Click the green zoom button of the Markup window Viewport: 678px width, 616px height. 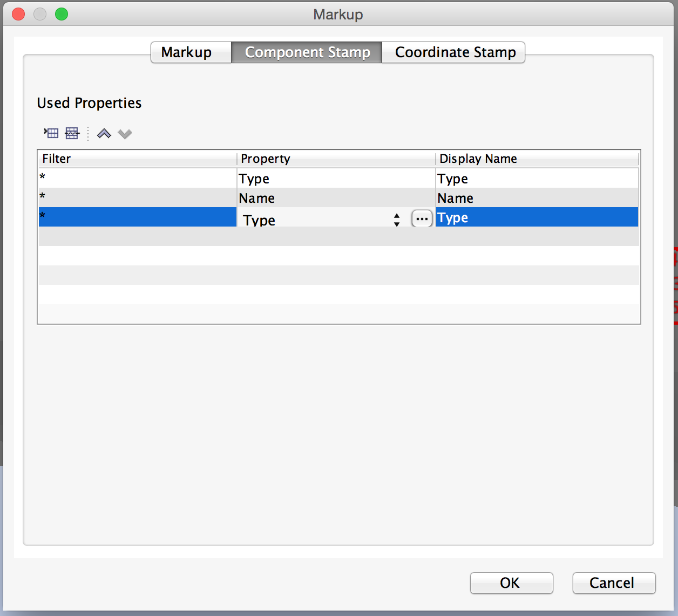tap(62, 15)
